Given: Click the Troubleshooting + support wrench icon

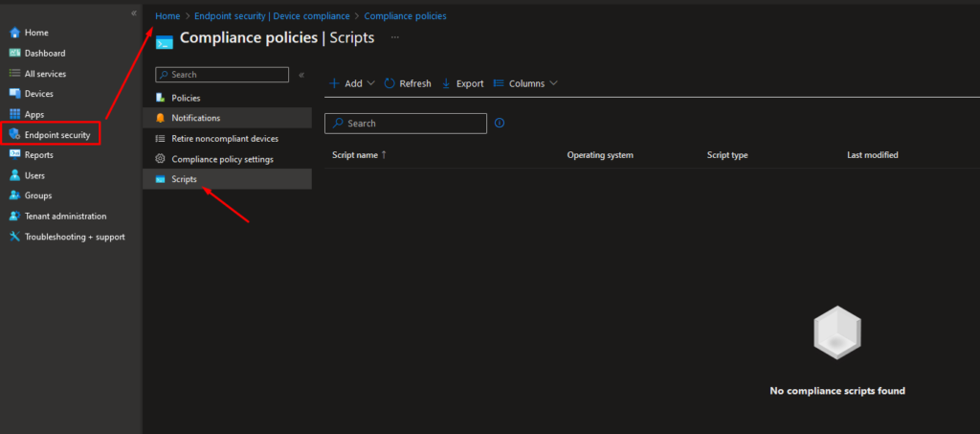Looking at the screenshot, I should click(x=15, y=237).
